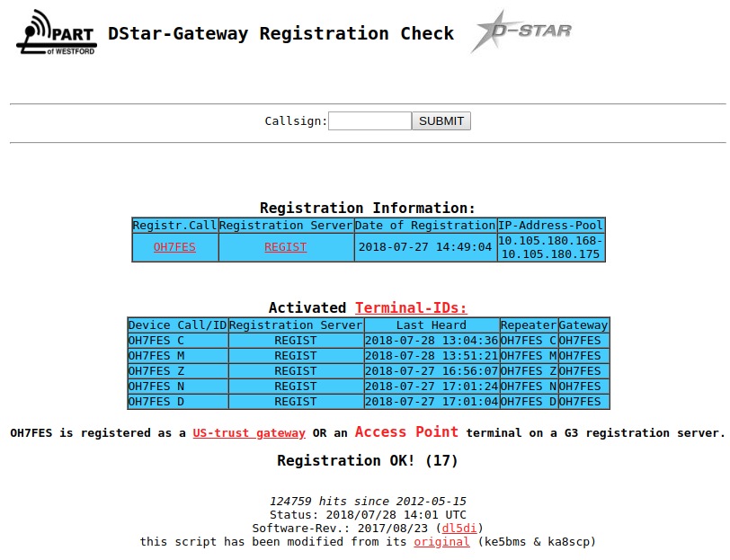Viewport: 730px width, 560px height.
Task: Click the Last Heard column header
Action: point(432,324)
